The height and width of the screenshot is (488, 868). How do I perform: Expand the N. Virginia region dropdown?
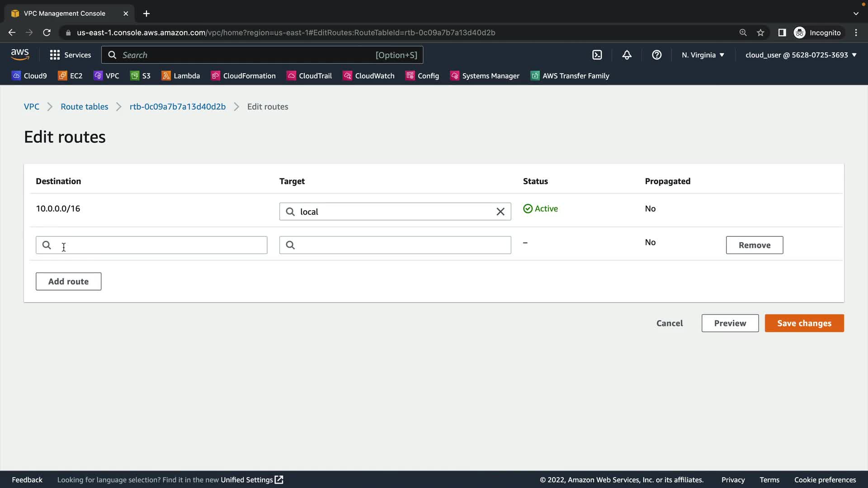[703, 55]
